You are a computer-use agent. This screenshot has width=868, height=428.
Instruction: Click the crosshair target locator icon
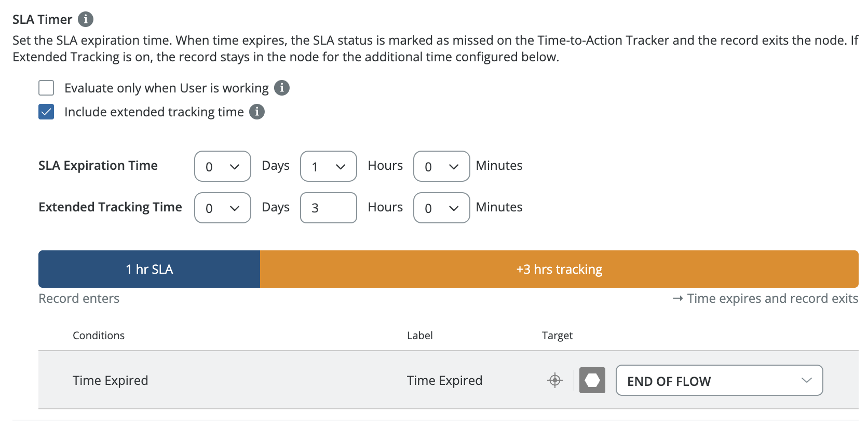pos(555,380)
